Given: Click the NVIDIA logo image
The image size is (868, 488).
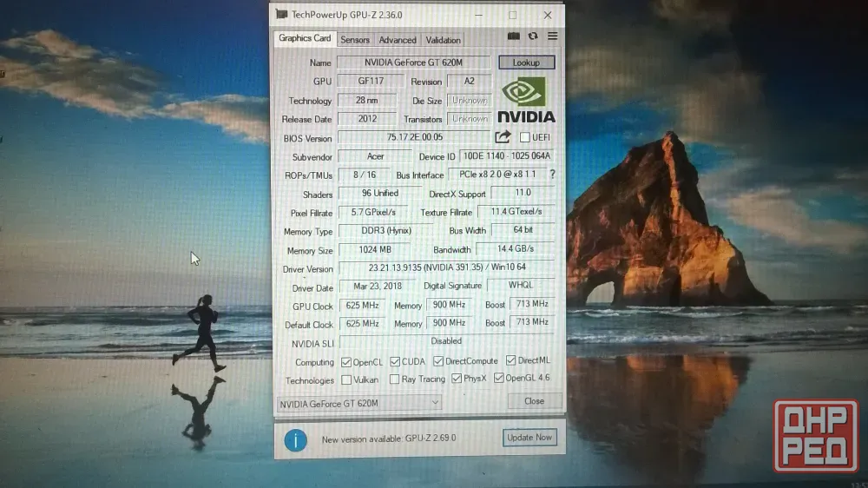Looking at the screenshot, I should (x=526, y=100).
